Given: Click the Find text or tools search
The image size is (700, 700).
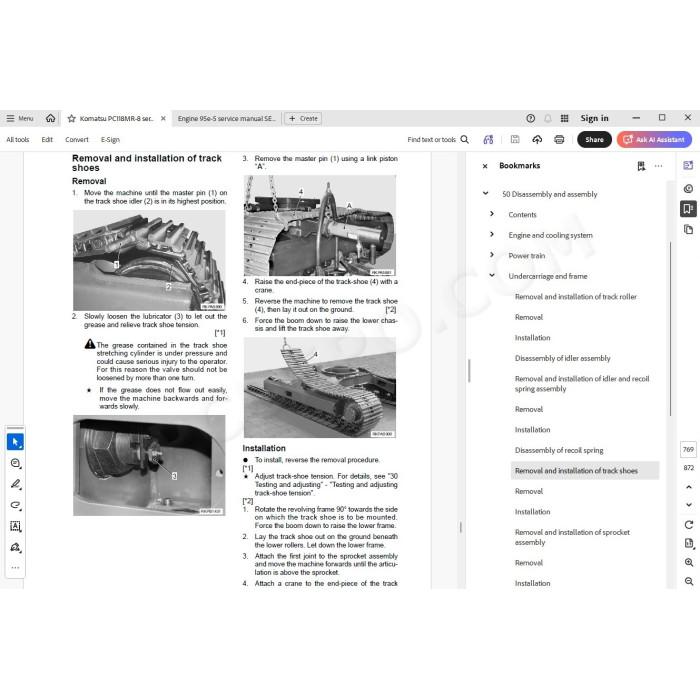Looking at the screenshot, I should point(438,140).
